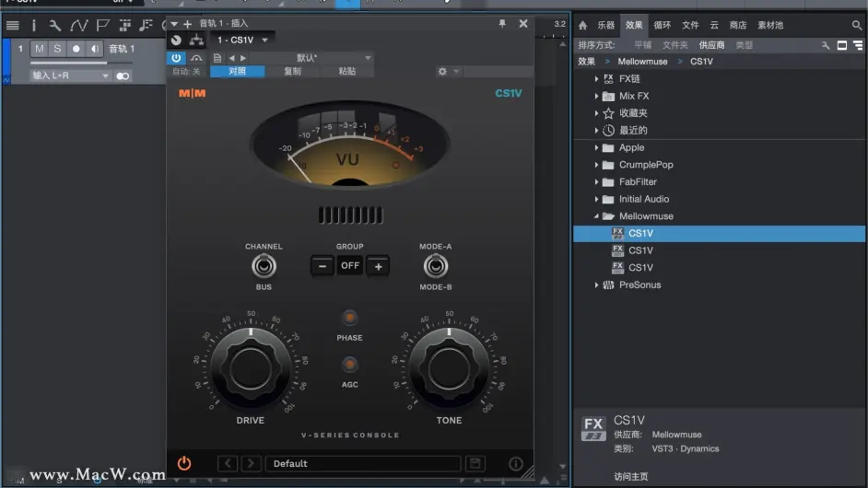Open the 默认 preset dropdown
The image size is (868, 488).
pos(311,58)
